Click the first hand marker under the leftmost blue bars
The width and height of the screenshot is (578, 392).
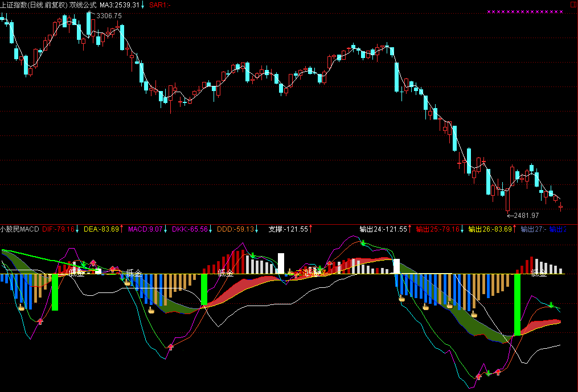coord(22,307)
